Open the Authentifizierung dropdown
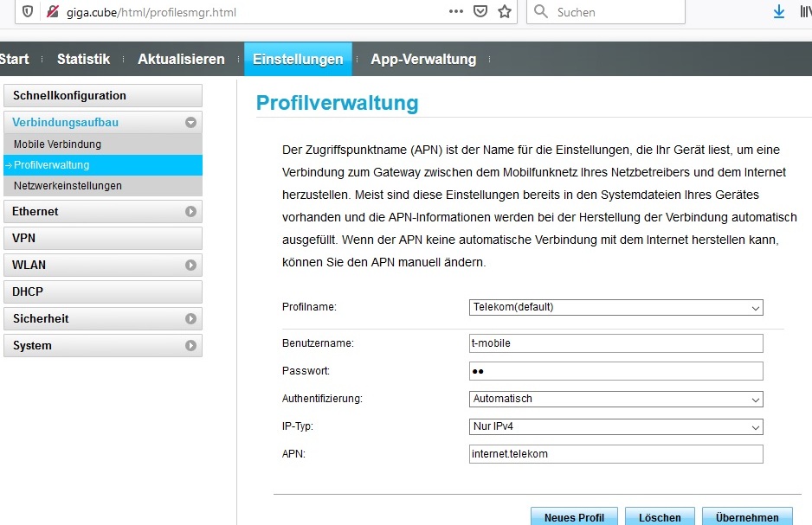This screenshot has height=525, width=812. [x=615, y=399]
